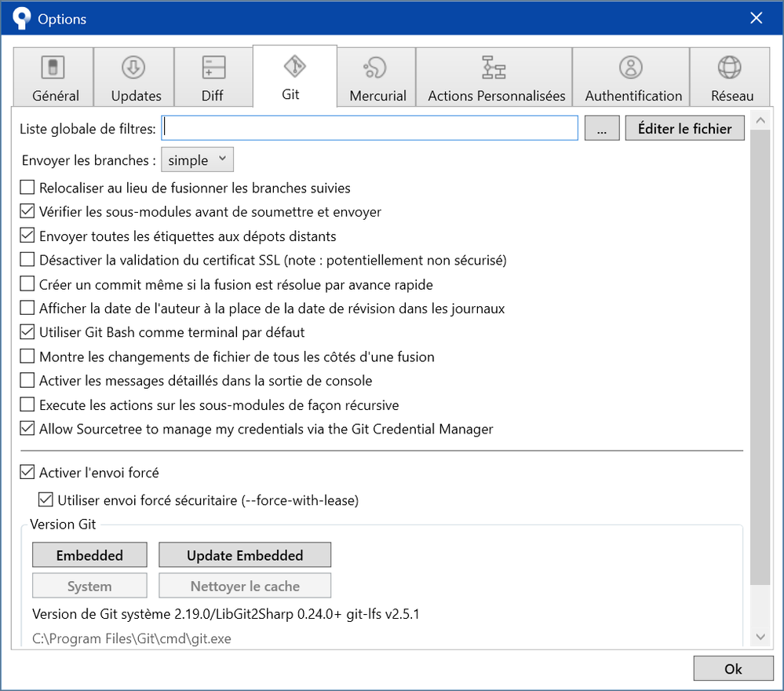
Task: Click the Actions Personnalisées workflow icon
Action: coord(494,68)
